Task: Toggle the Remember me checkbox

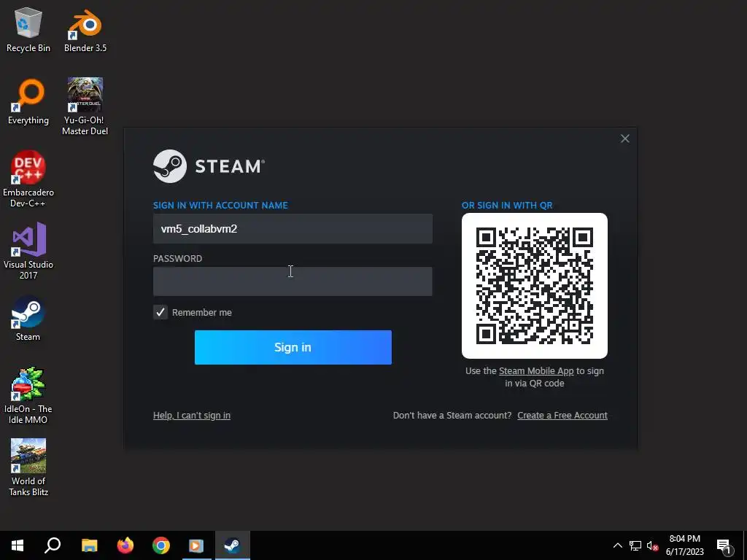Action: 160,312
